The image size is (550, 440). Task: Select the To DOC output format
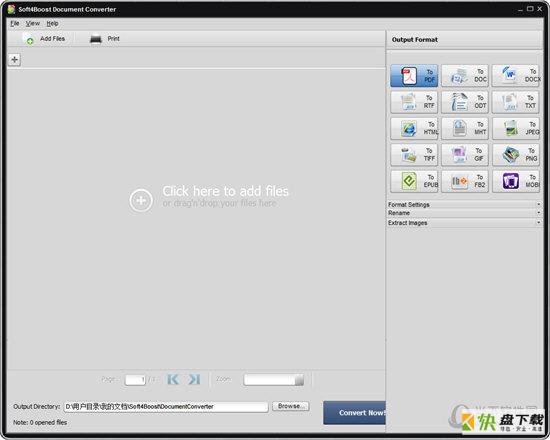464,75
